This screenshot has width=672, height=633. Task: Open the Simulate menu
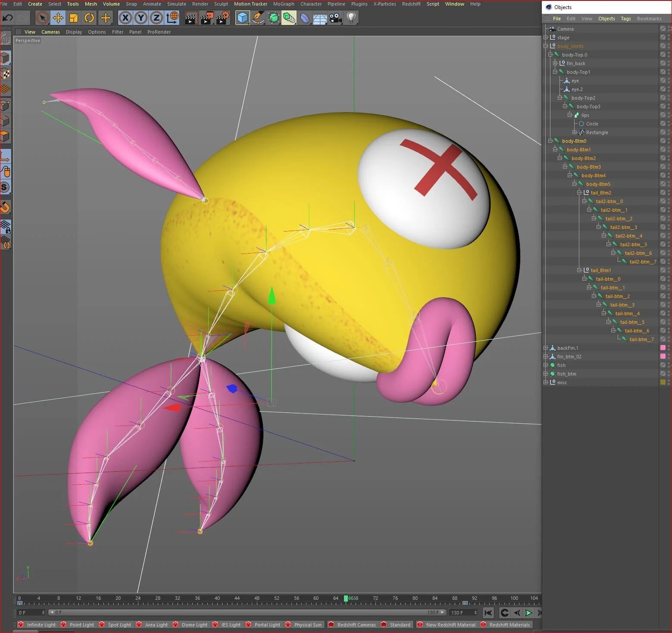(x=177, y=4)
